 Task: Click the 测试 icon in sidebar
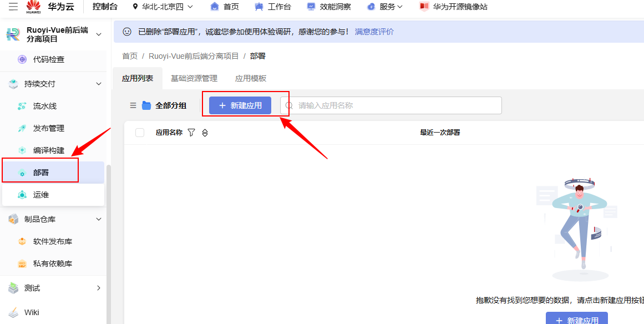[x=13, y=288]
